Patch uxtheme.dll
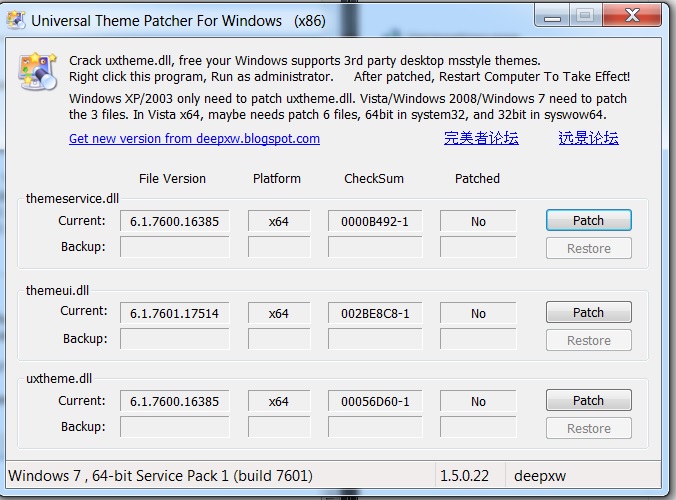Screen dimensions: 676x500 [588, 400]
